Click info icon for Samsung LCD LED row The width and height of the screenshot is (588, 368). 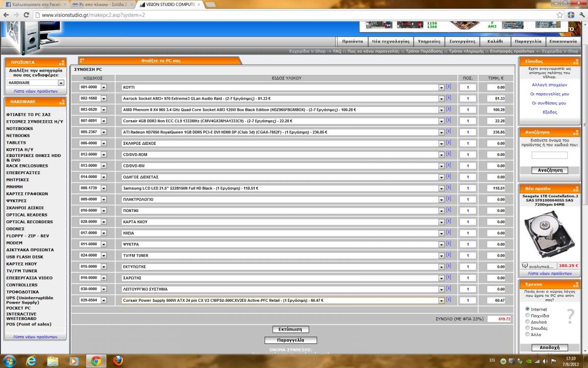[448, 187]
